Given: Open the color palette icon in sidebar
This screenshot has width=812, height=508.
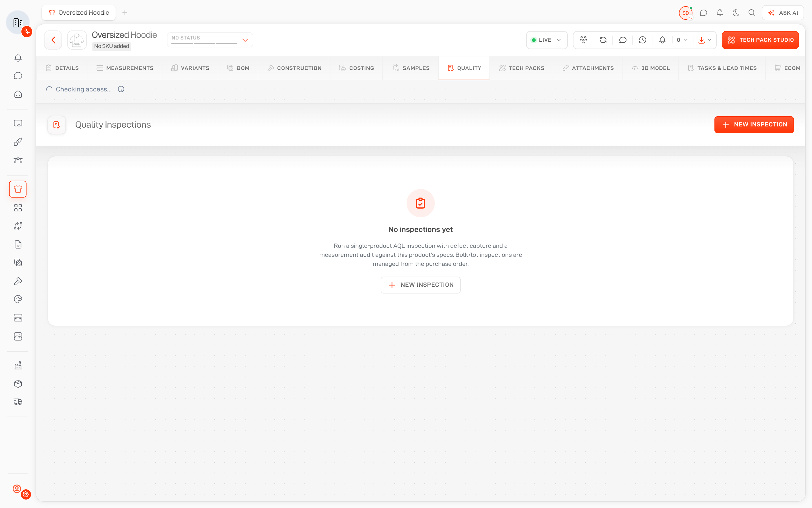Looking at the screenshot, I should (18, 299).
